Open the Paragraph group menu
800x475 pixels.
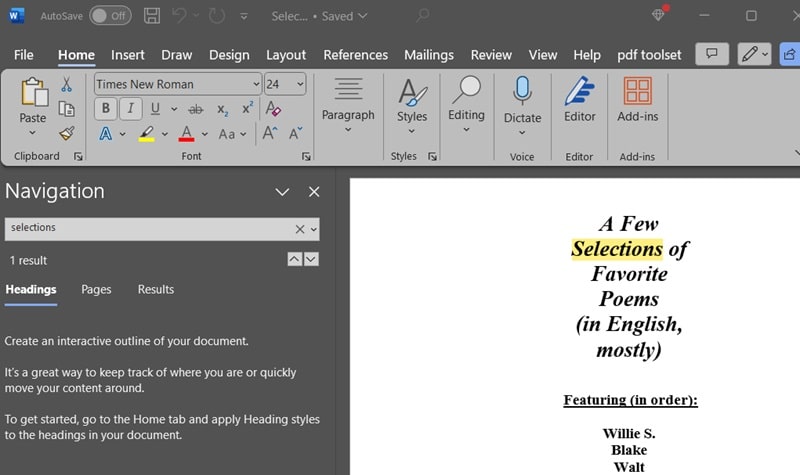[348, 105]
